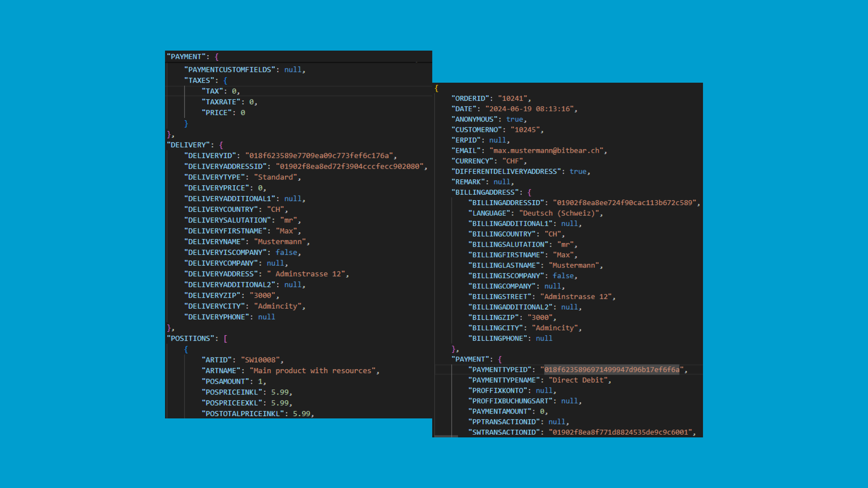Click the "POSPRICEINKL" line
This screenshot has height=488, width=868.
pos(247,392)
